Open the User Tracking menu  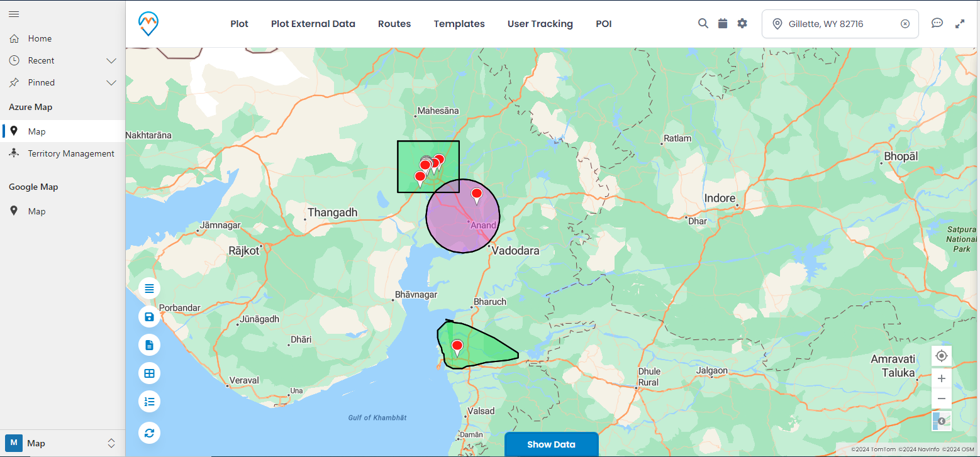[x=540, y=24]
